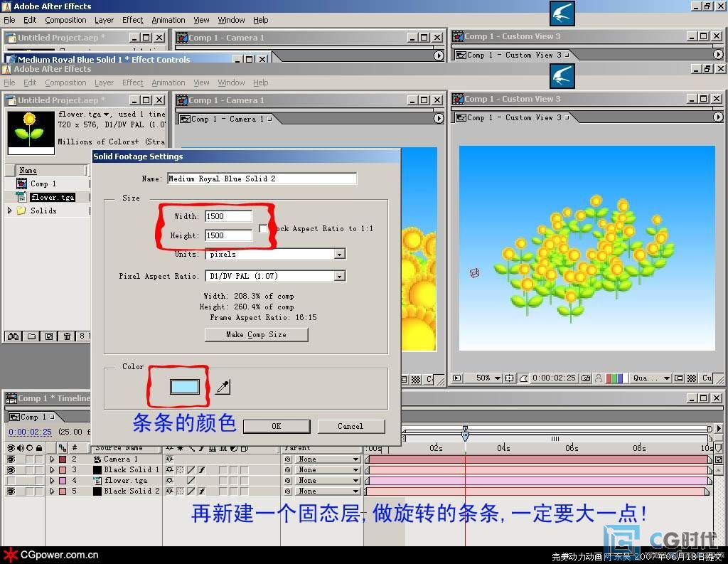Open the Effect menu
728x564 pixels.
[x=133, y=20]
